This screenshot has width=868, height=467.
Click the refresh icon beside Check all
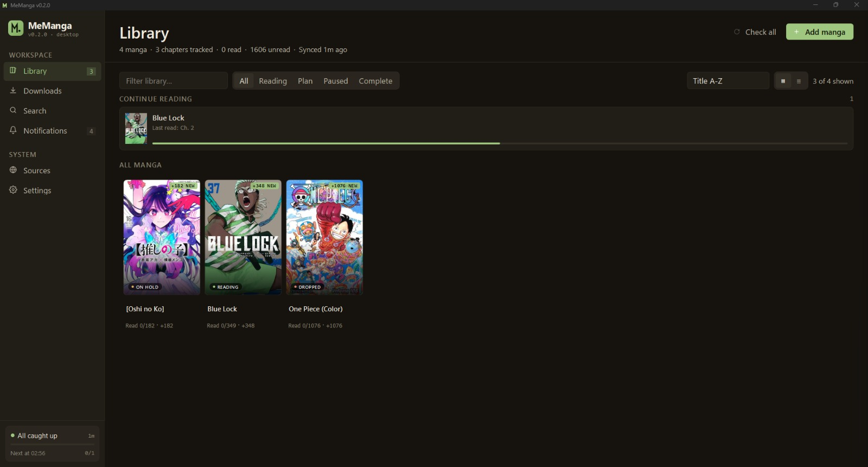(x=737, y=32)
